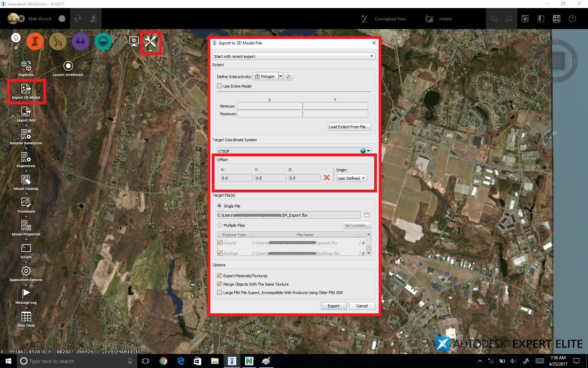Open the Origin User Defined dropdown
Image resolution: width=588 pixels, height=368 pixels.
pyautogui.click(x=351, y=178)
